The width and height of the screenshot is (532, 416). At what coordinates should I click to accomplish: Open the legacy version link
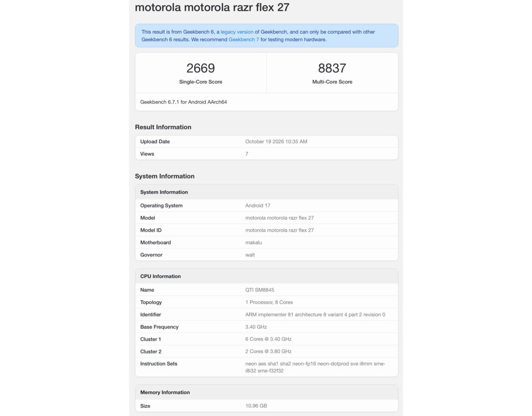tap(237, 32)
